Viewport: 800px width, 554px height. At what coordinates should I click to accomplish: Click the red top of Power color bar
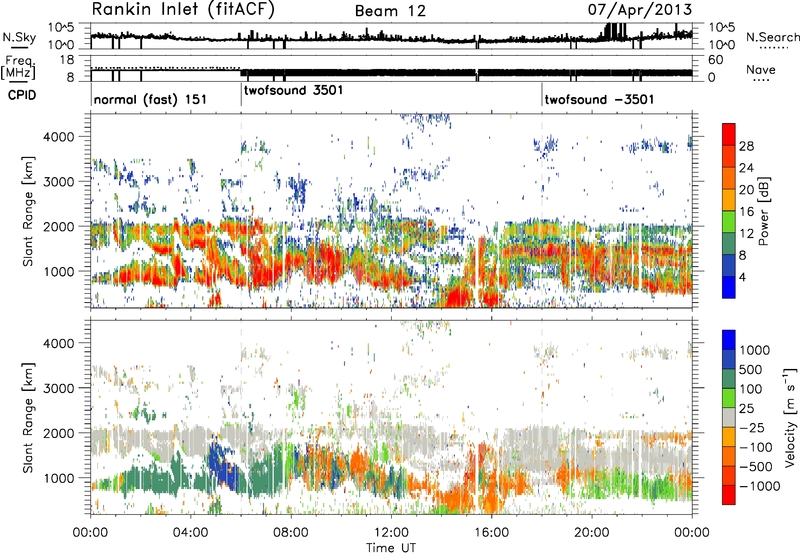click(x=729, y=134)
